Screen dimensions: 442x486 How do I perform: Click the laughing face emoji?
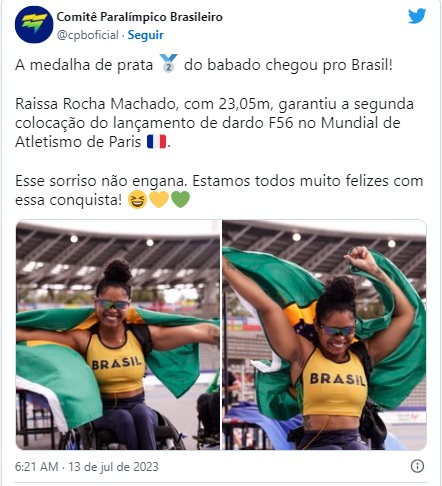(x=137, y=200)
